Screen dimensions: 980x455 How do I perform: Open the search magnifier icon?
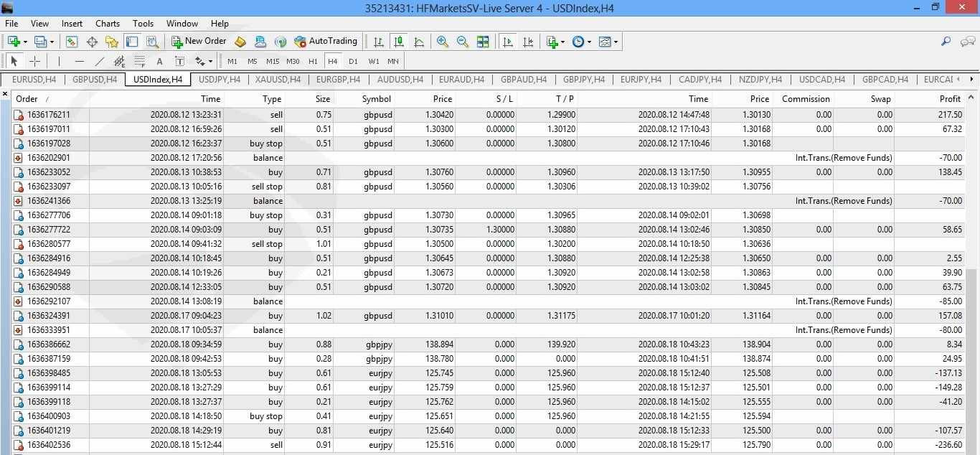point(946,42)
